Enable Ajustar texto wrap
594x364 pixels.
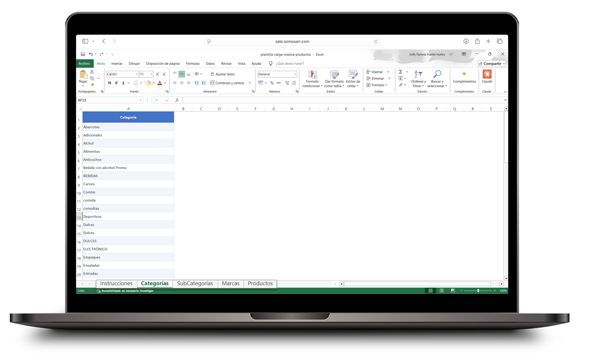(223, 74)
